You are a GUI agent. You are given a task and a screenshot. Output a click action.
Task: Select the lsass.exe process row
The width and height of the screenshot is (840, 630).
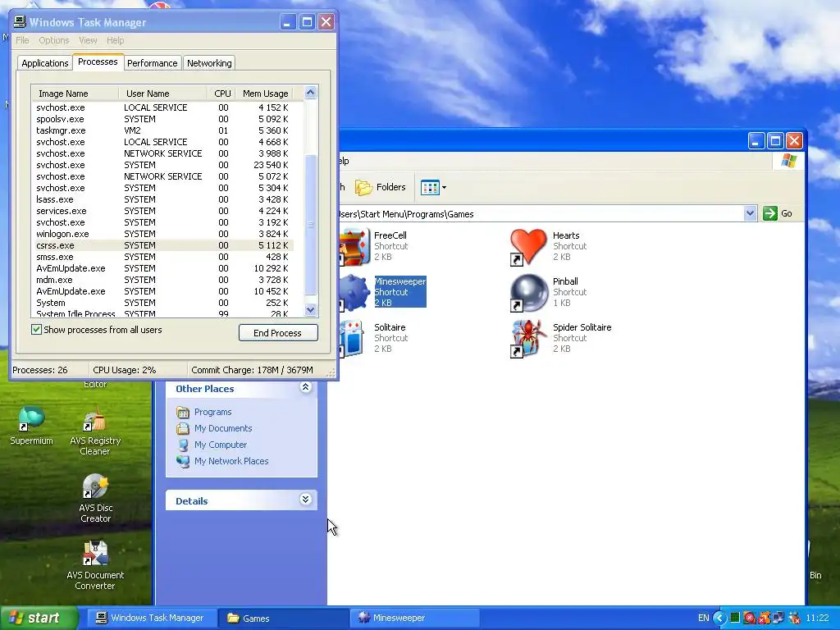(162, 199)
